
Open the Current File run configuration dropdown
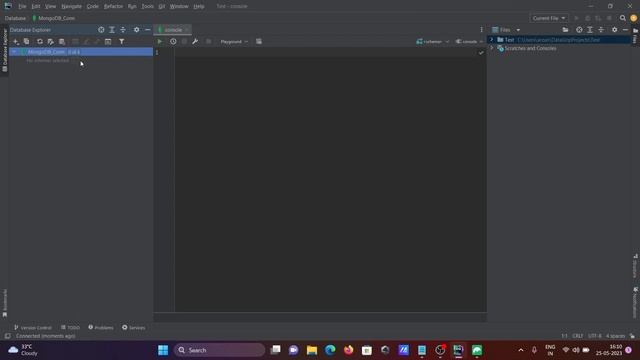coord(549,18)
